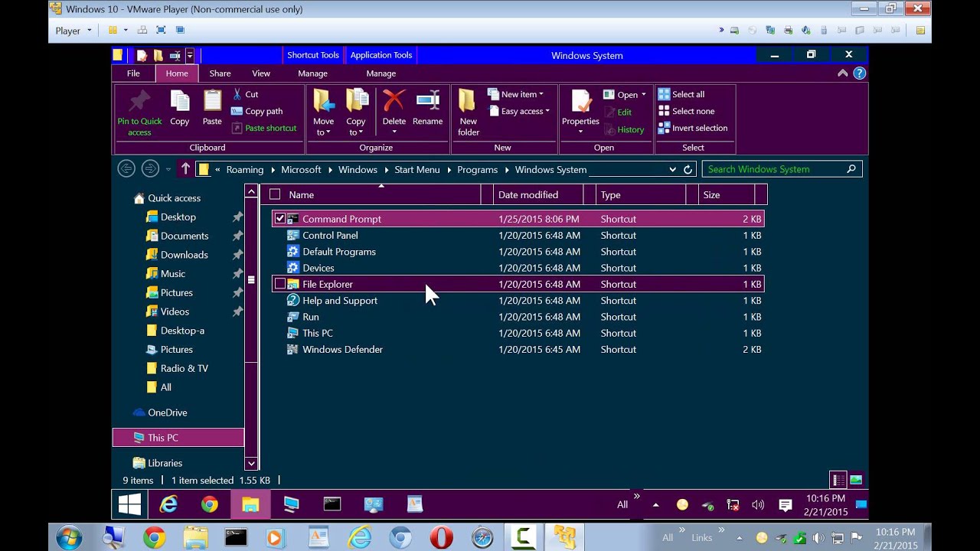Click Copy path in Clipboard group
Image resolution: width=980 pixels, height=551 pixels.
256,111
